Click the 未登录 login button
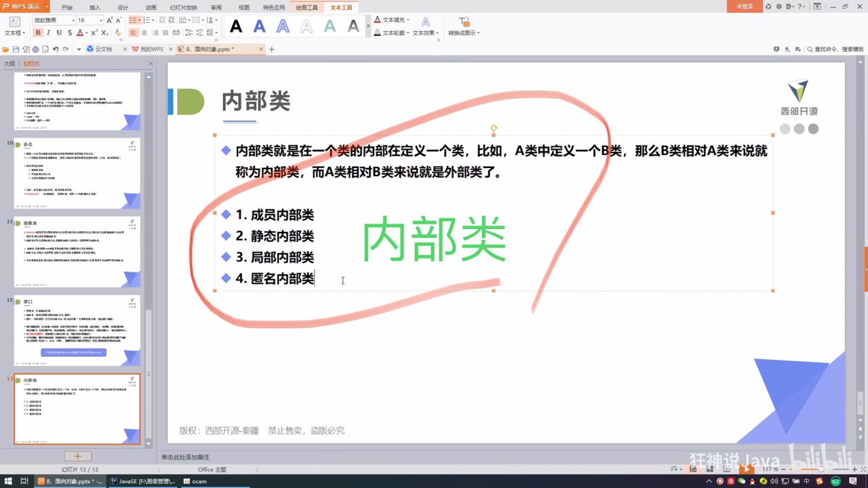The width and height of the screenshot is (868, 488). click(744, 7)
